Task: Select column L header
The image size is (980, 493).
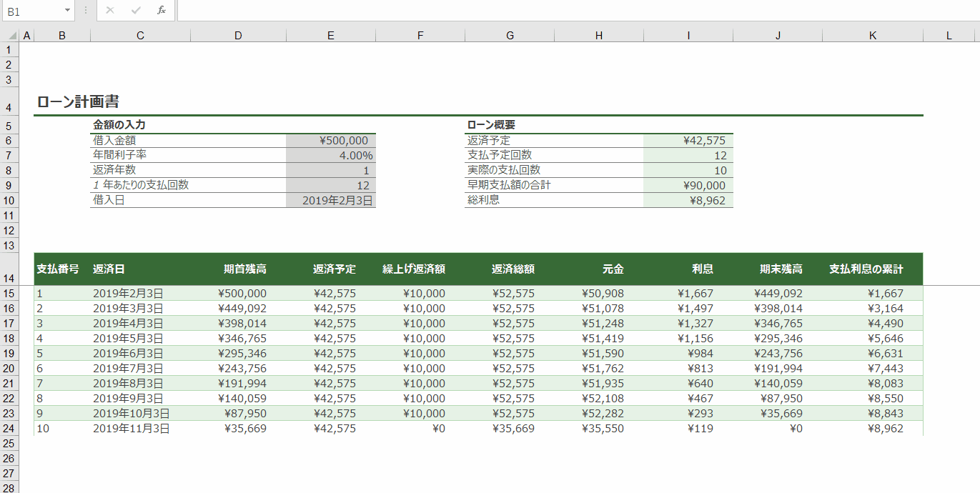Action: (949, 36)
